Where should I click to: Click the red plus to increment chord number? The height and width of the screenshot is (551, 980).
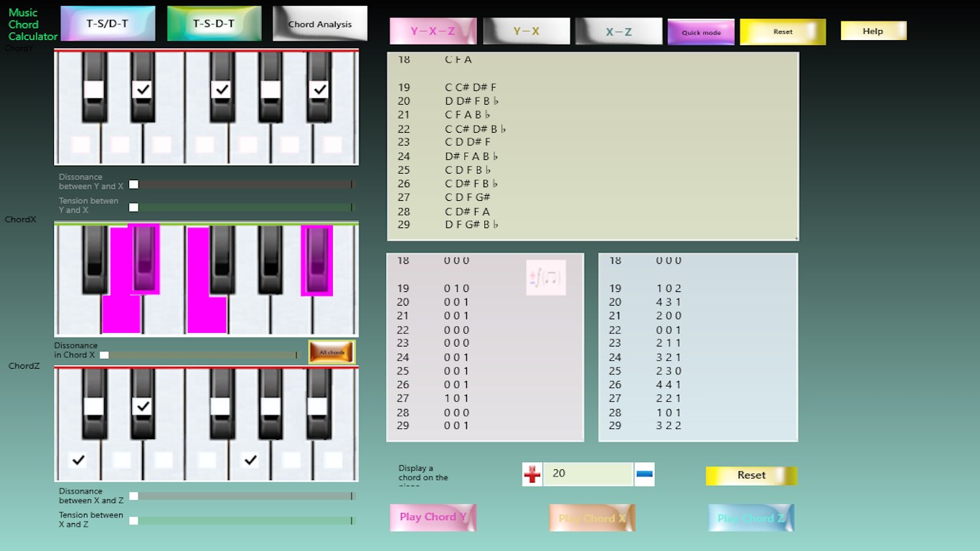coord(532,474)
